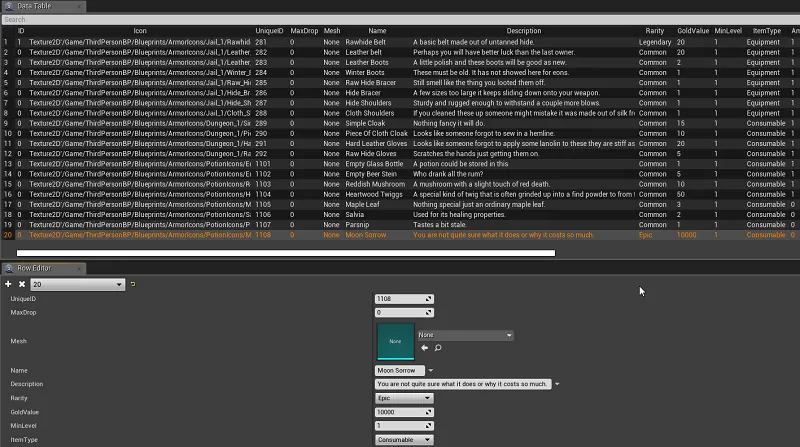Select the Hide Bracer row

(400, 93)
